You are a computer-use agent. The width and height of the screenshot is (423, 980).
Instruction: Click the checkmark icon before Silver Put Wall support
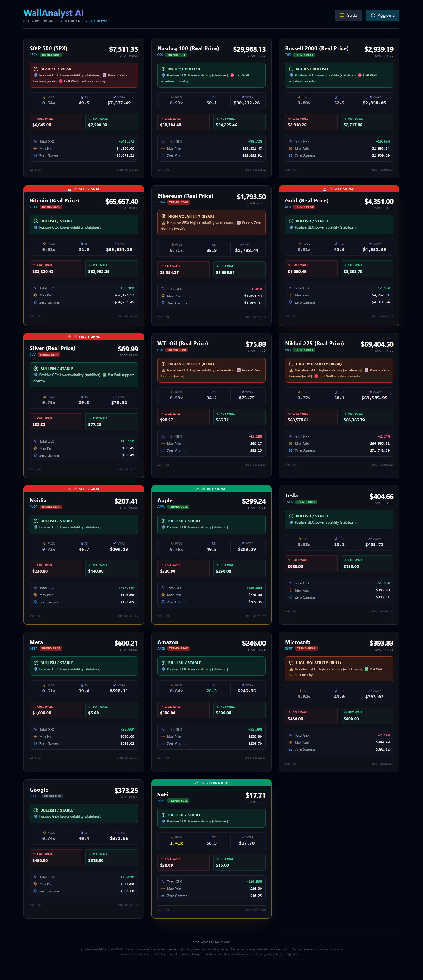[x=105, y=375]
